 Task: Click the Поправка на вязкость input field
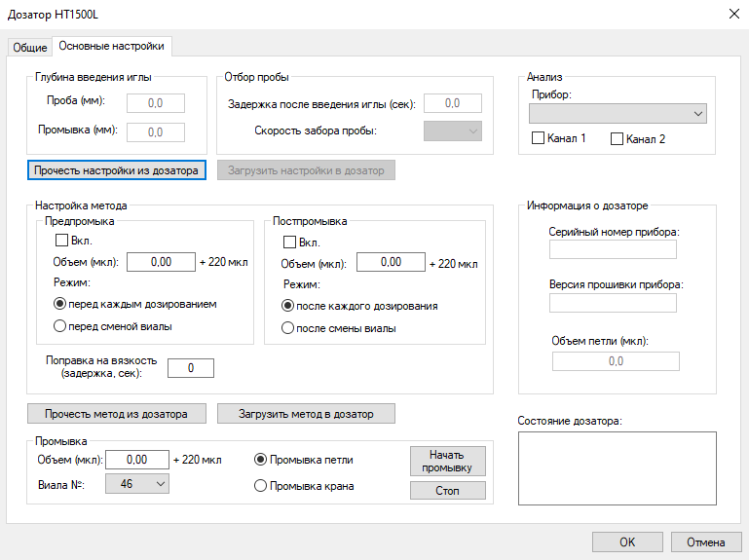[x=190, y=367]
